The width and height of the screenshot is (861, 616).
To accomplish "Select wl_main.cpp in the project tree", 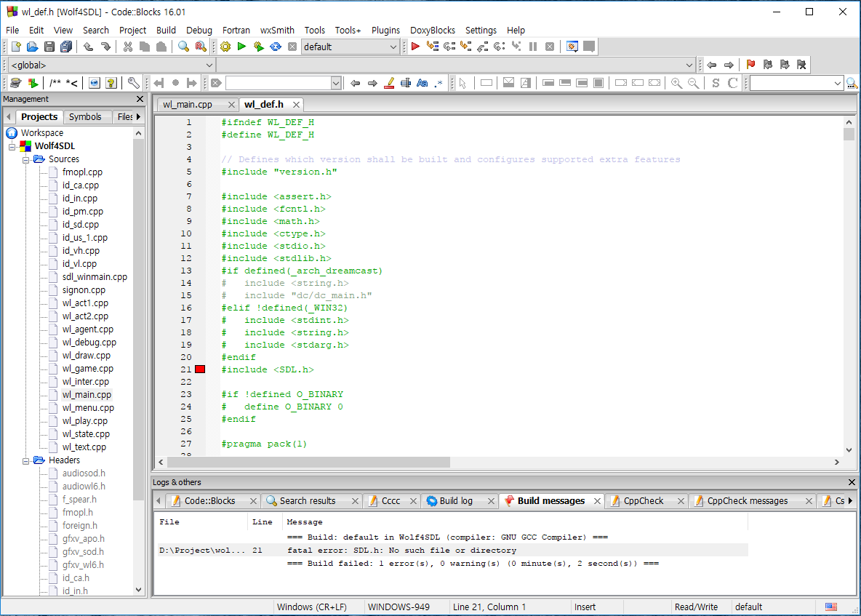I will pyautogui.click(x=87, y=395).
